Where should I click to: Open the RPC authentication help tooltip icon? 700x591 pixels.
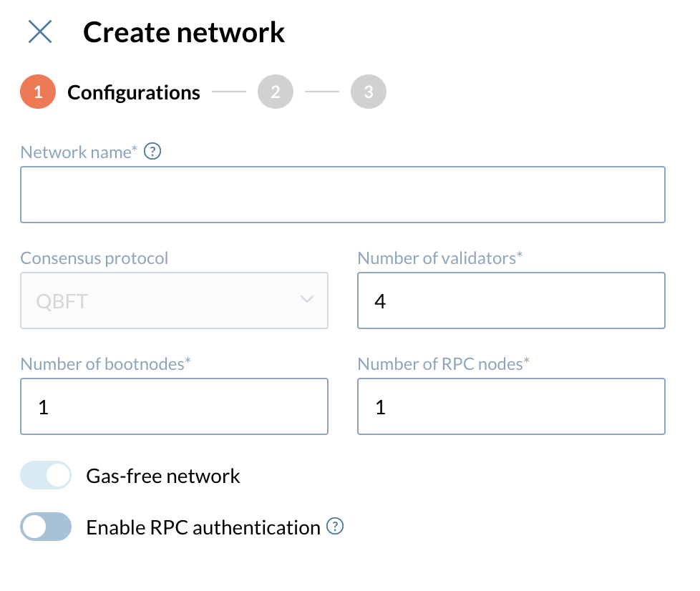[334, 527]
